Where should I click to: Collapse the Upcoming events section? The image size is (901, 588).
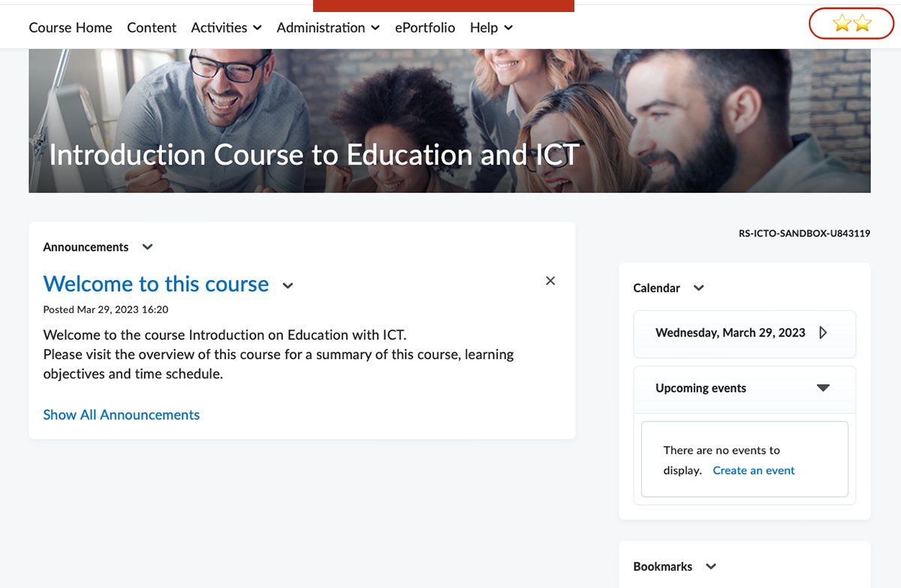coord(823,388)
